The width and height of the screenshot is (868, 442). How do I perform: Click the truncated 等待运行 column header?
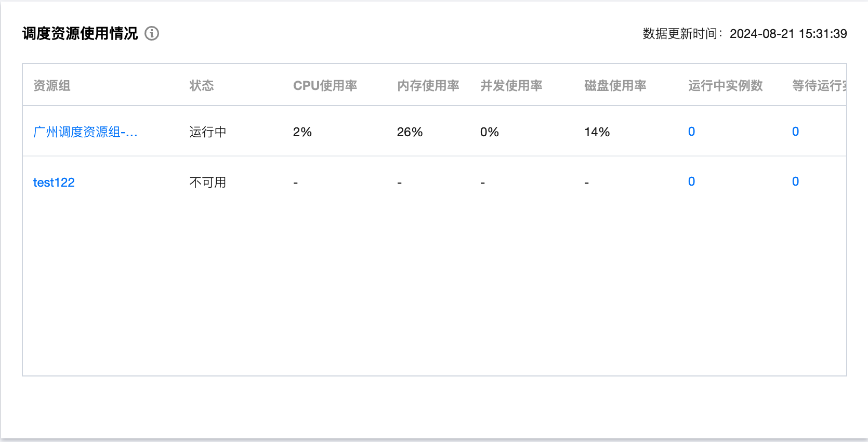click(x=819, y=86)
